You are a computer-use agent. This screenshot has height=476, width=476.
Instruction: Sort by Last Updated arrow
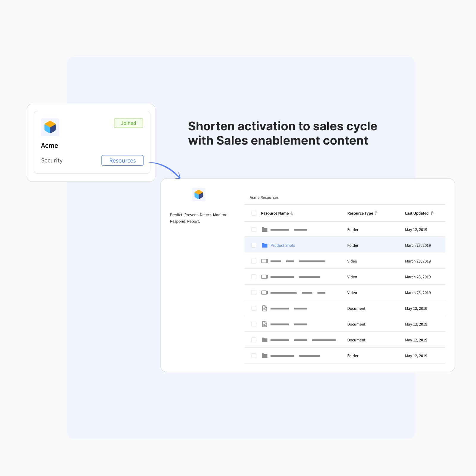pos(433,213)
